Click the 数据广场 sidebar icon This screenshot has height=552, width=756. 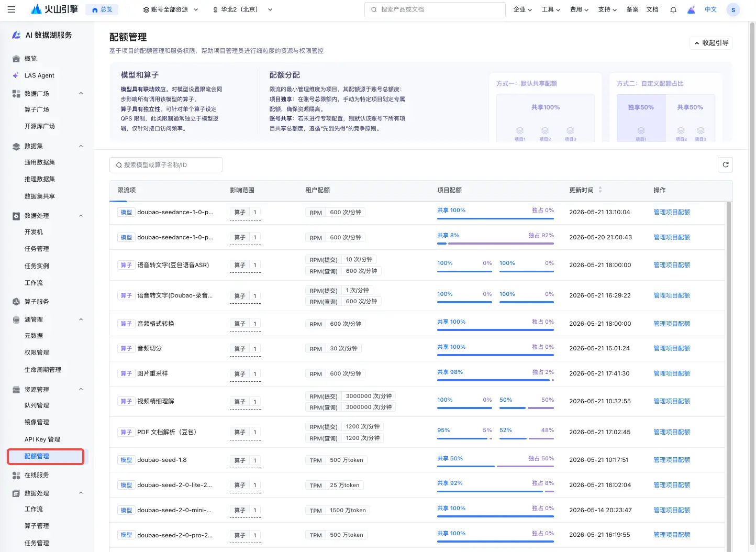pos(16,94)
